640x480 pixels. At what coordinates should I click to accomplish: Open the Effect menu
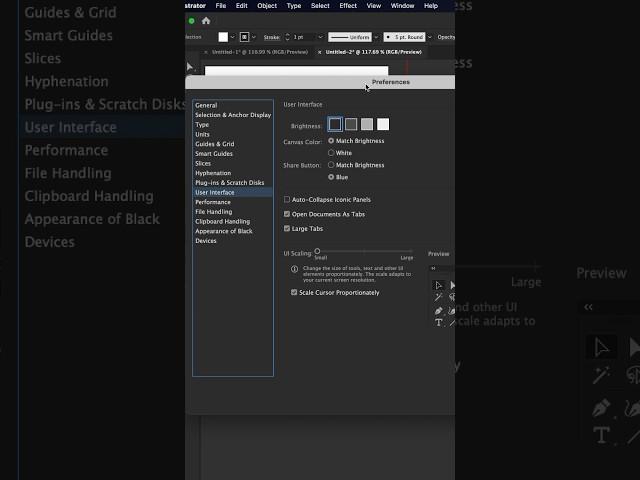coord(348,6)
